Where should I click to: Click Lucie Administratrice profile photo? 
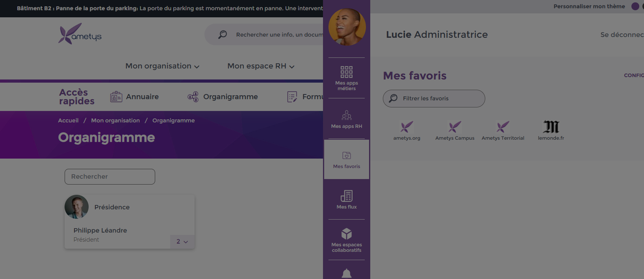[x=347, y=27]
